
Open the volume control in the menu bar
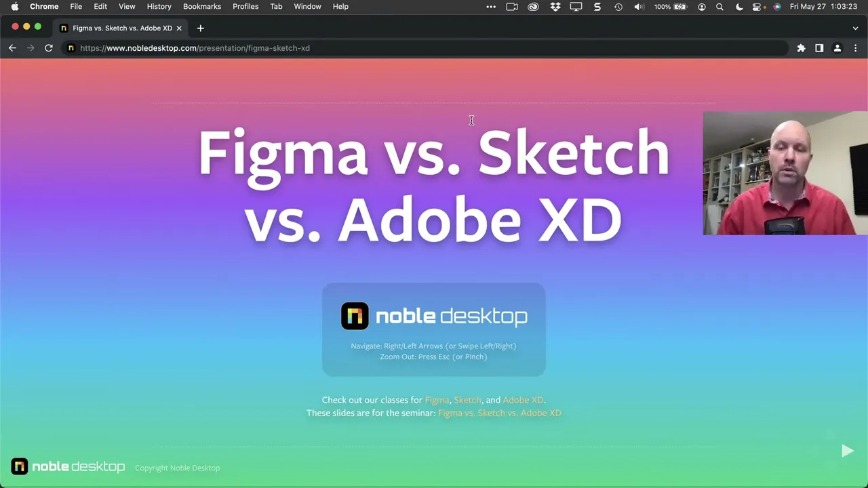[639, 7]
